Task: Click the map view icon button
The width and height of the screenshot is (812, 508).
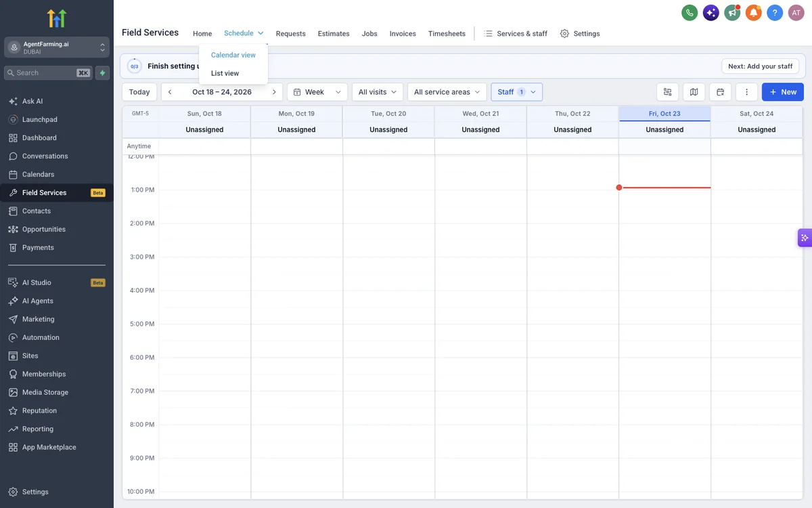Action: (694, 92)
